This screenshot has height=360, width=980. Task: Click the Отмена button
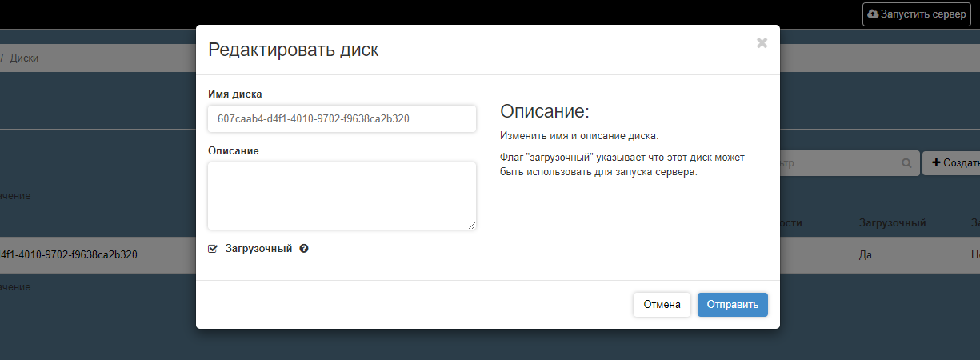pyautogui.click(x=662, y=305)
